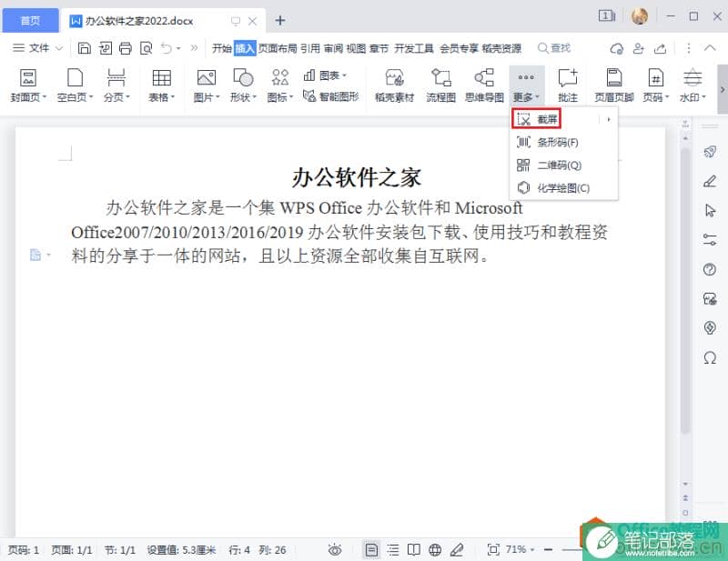Expand the 文件 menu dropdown arrow

[x=59, y=48]
